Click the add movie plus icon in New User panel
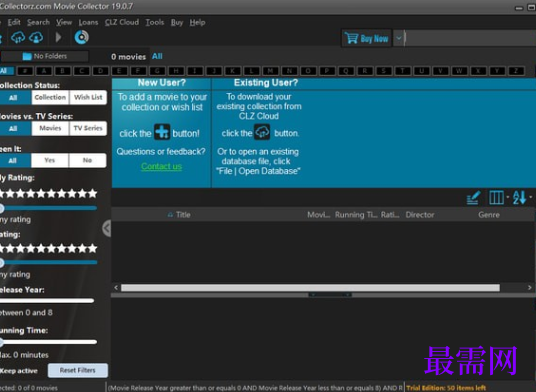 [162, 132]
